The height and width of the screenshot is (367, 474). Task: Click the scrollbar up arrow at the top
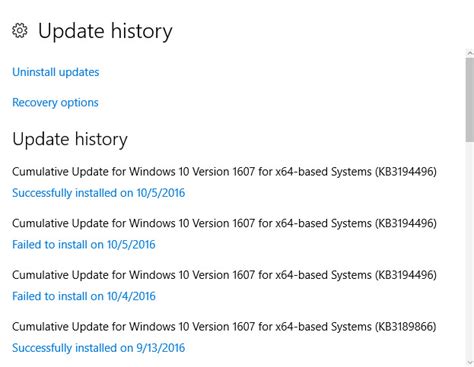tap(470, 53)
